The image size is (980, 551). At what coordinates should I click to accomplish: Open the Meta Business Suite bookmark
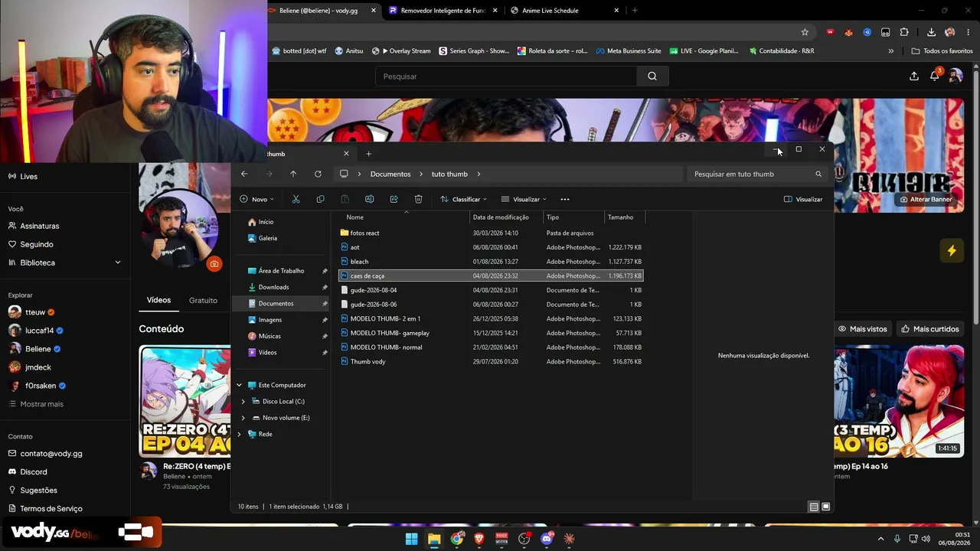[628, 51]
